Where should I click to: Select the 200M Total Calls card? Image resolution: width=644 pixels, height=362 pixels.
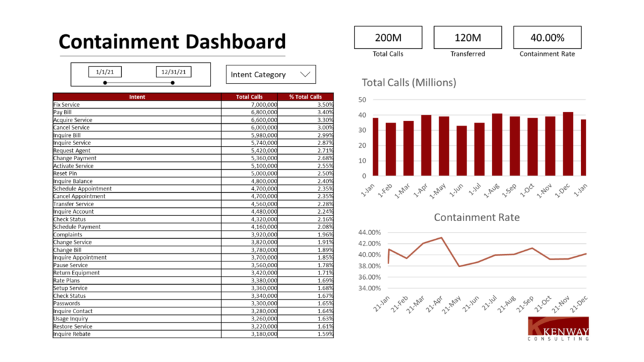point(388,37)
